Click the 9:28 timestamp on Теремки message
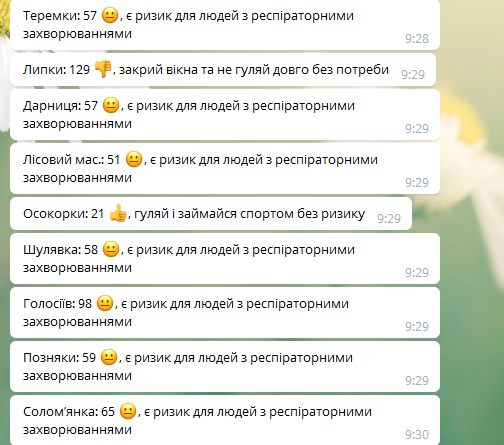504x445 pixels. click(x=417, y=39)
